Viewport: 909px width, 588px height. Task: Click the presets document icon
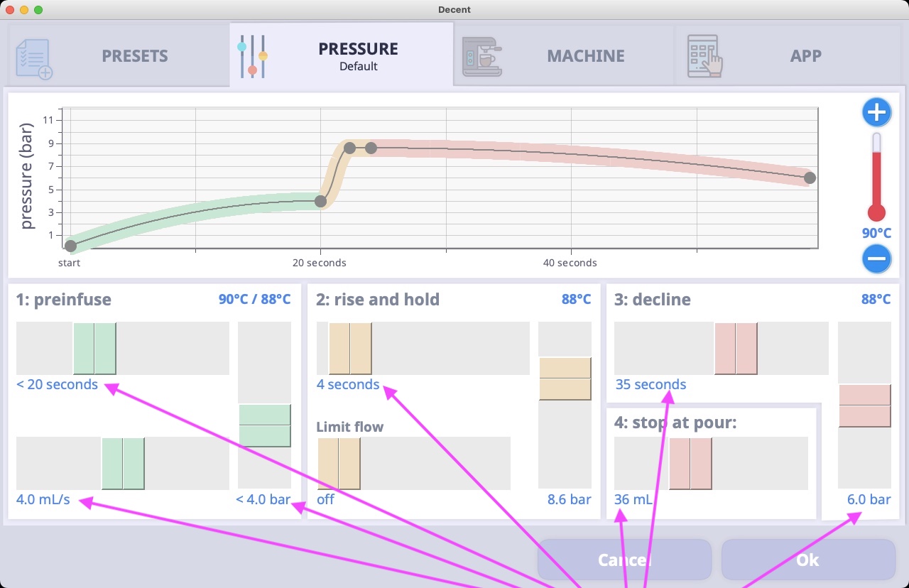tap(34, 58)
